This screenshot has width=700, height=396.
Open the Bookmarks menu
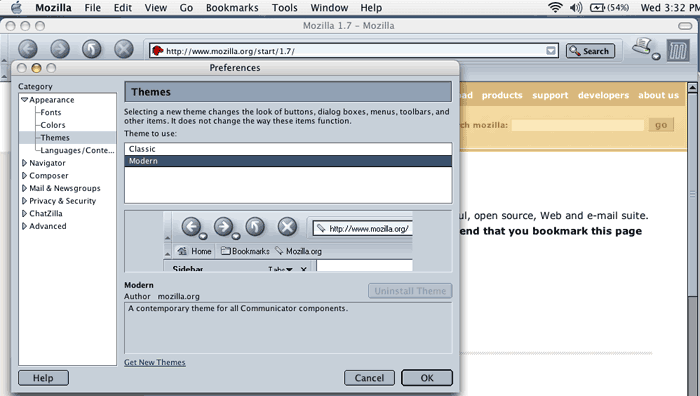pos(232,8)
